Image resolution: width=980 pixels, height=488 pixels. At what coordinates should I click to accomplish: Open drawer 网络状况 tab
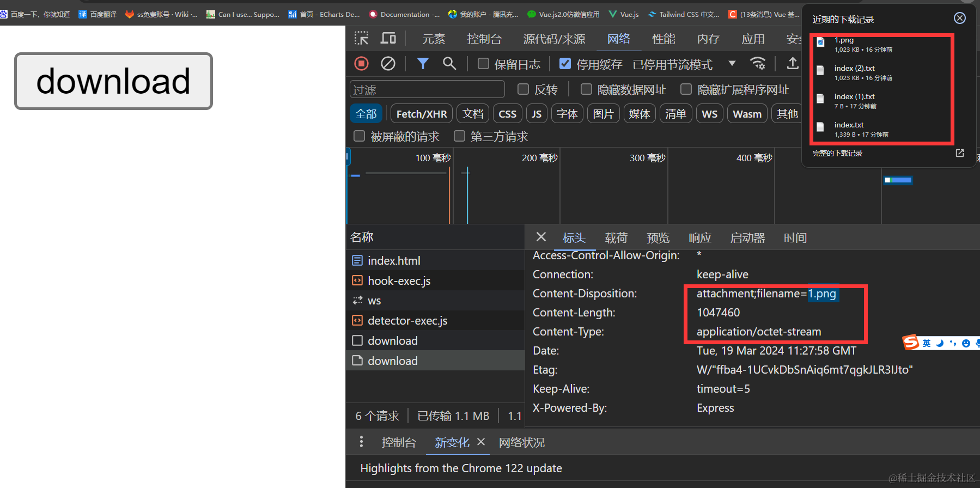pyautogui.click(x=522, y=442)
